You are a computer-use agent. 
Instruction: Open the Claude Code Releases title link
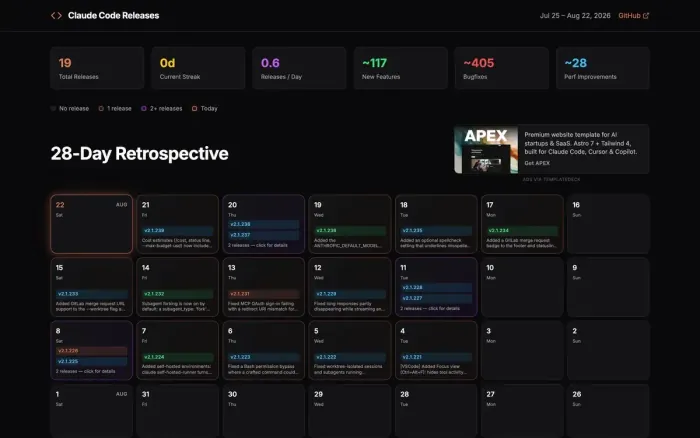click(x=113, y=16)
